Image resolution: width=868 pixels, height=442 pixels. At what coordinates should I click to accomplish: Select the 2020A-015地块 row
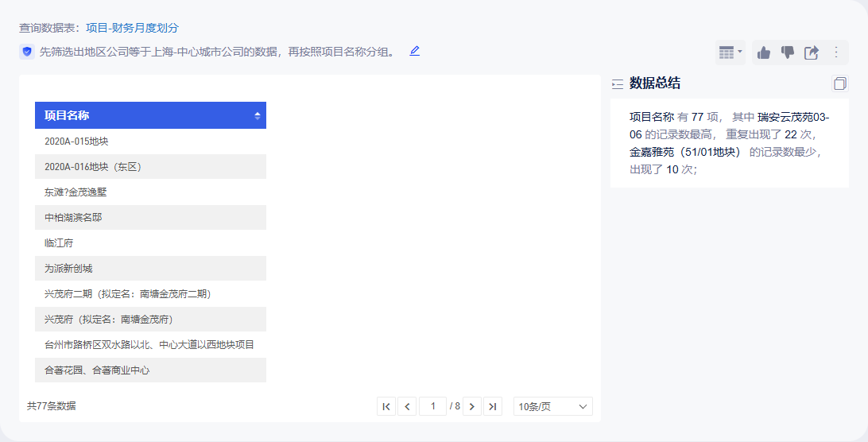click(150, 142)
